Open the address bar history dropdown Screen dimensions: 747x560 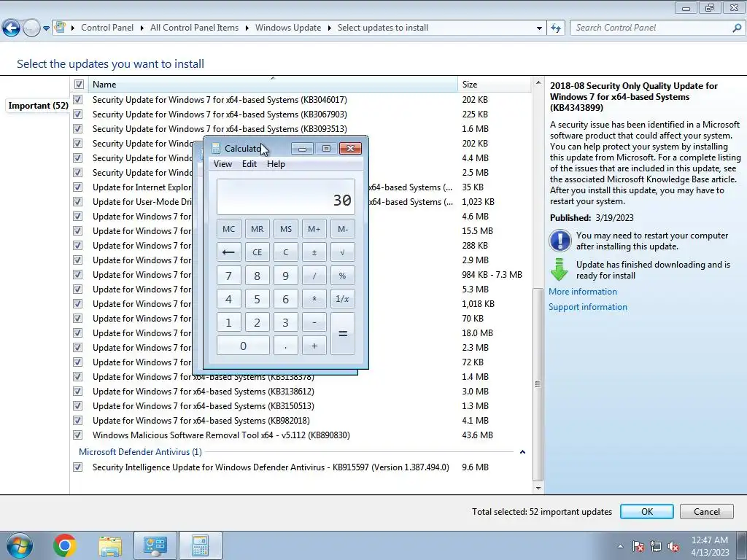coord(539,28)
